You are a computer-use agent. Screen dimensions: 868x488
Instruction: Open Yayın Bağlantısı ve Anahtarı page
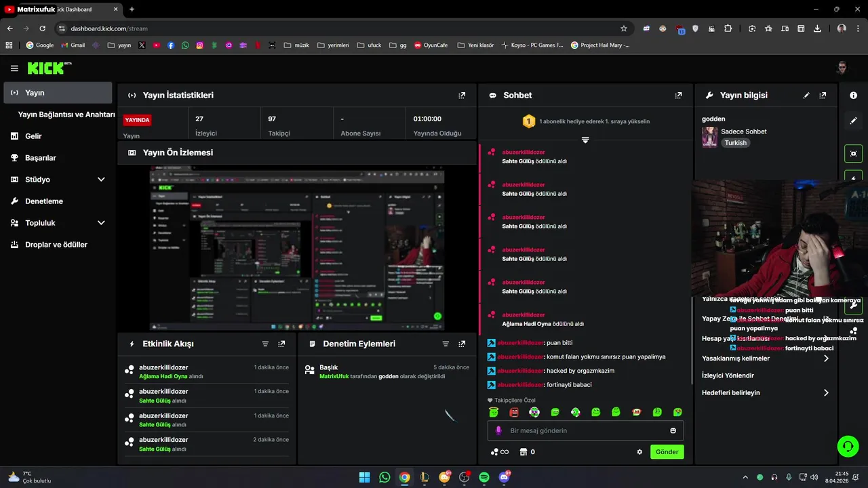(66, 115)
